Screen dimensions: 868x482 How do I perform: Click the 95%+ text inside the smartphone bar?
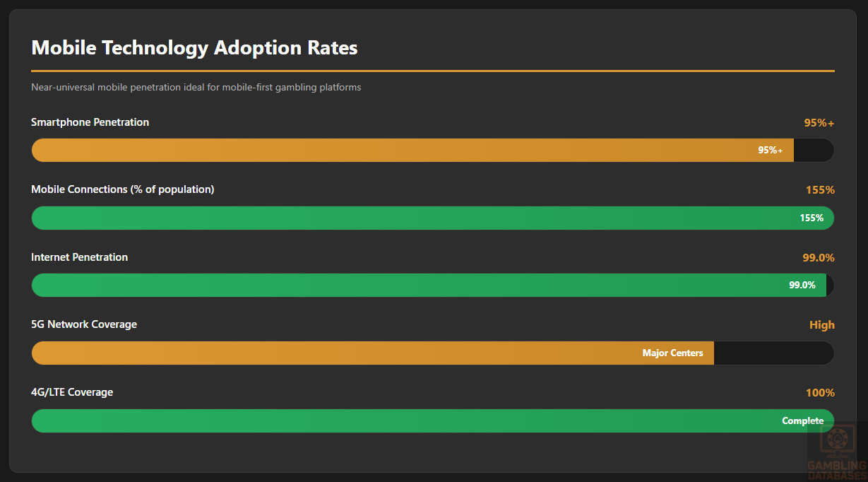point(770,150)
